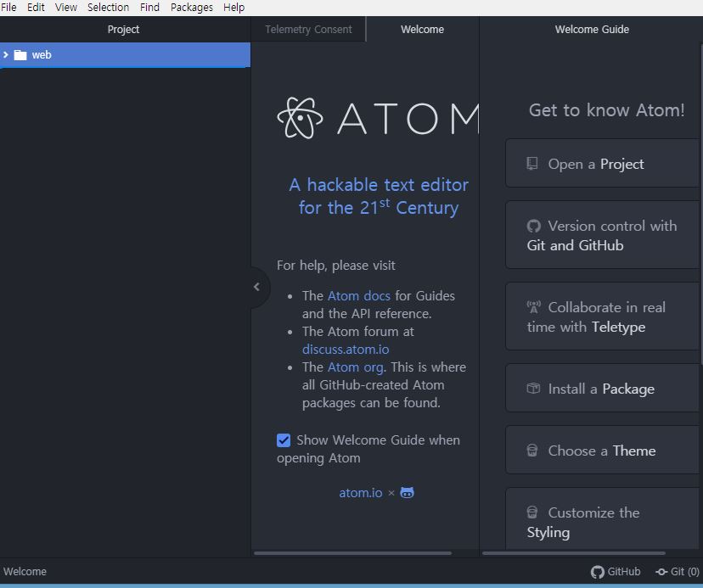Collapse the tree view with the side arrow handle
The width and height of the screenshot is (703, 588).
tap(257, 287)
